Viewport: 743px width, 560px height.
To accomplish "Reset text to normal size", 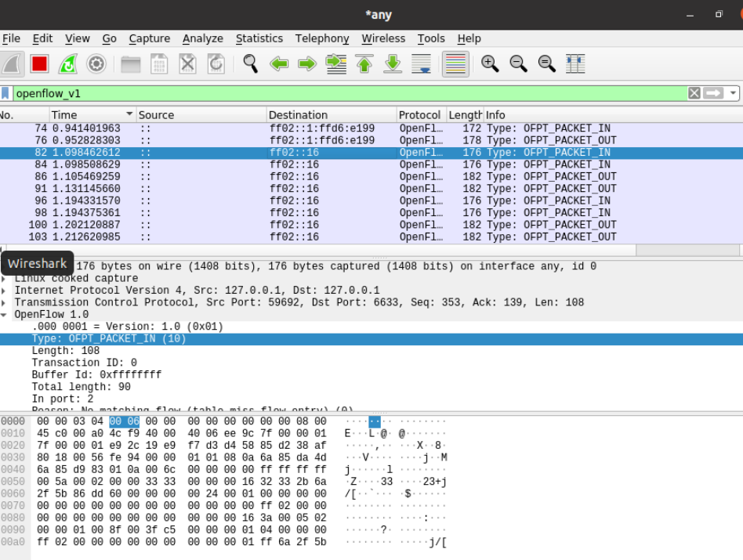I will (546, 63).
